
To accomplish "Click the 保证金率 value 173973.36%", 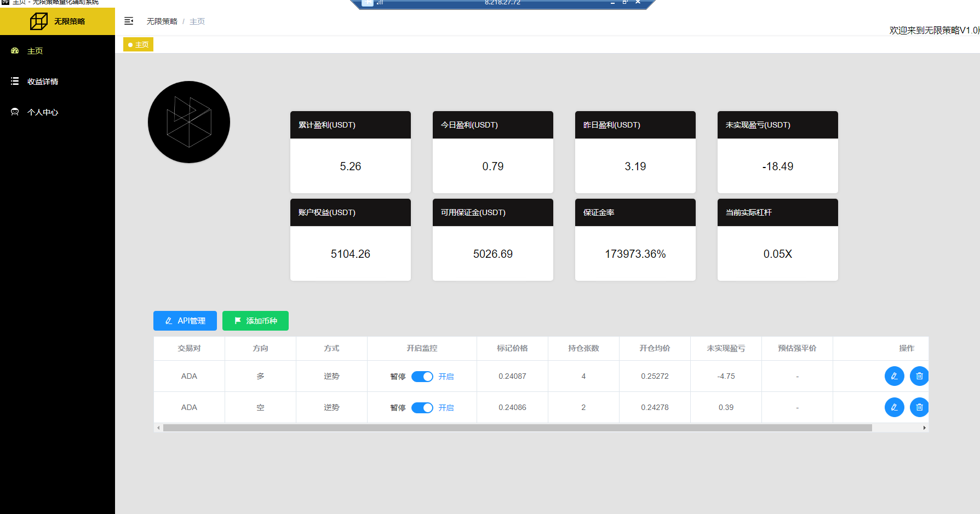I will tap(635, 254).
